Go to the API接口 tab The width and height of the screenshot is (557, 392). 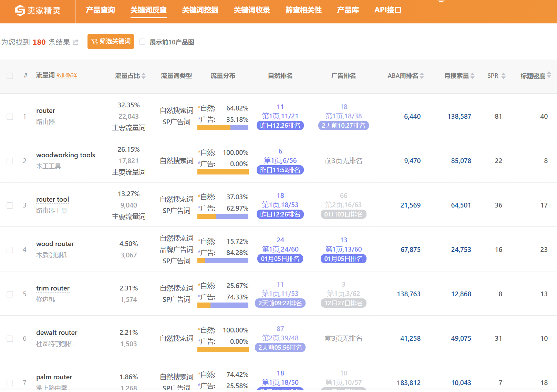coord(388,10)
